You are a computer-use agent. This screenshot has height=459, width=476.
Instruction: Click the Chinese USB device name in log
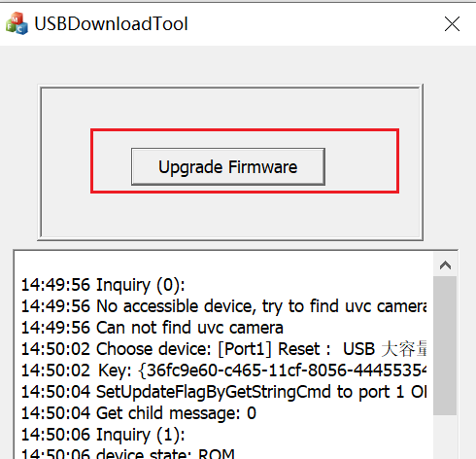[x=404, y=349]
